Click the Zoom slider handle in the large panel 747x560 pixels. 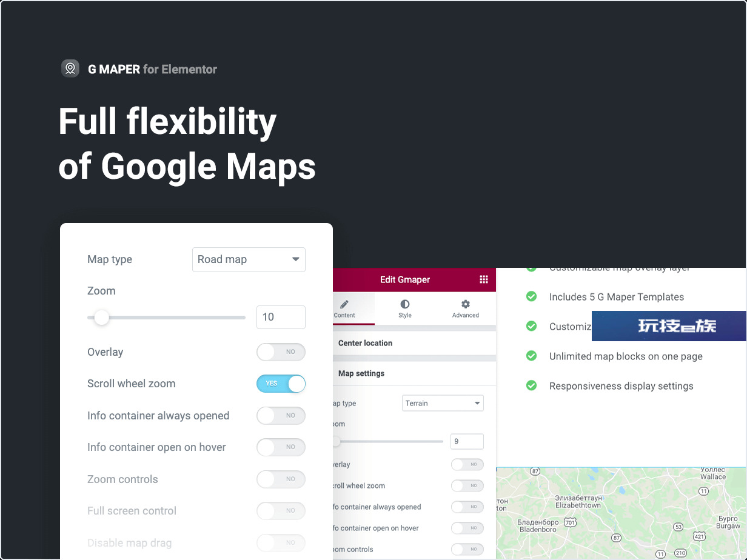click(x=101, y=317)
